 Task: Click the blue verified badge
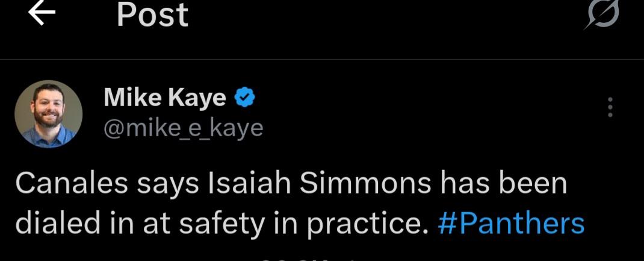pyautogui.click(x=244, y=98)
